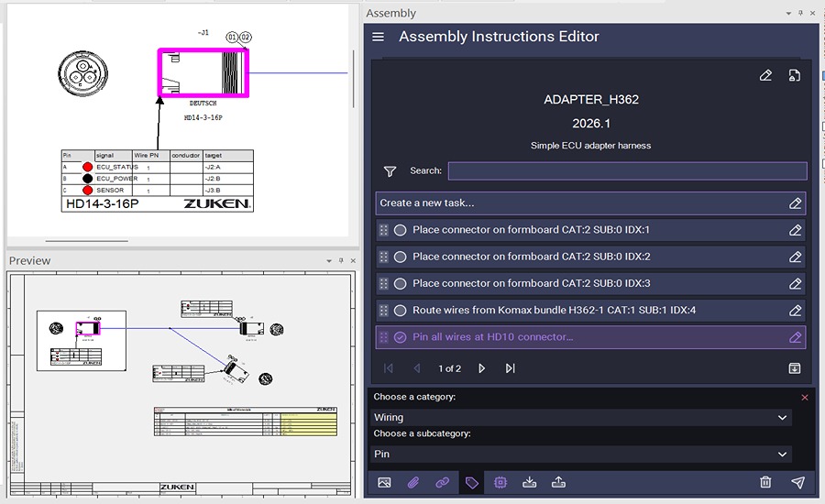Jump to last page of tasks
Screen dimensions: 825x504
tap(511, 368)
